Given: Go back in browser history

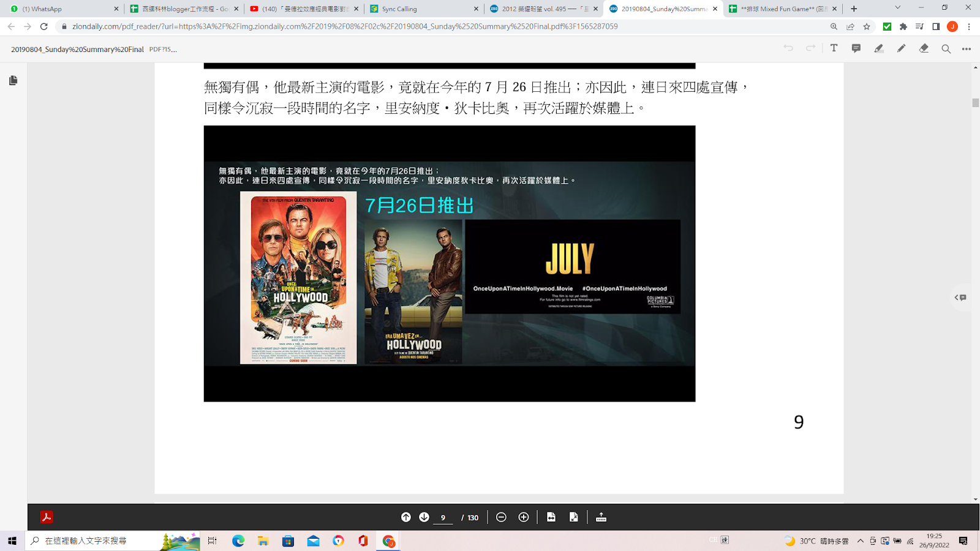Looking at the screenshot, I should [11, 26].
